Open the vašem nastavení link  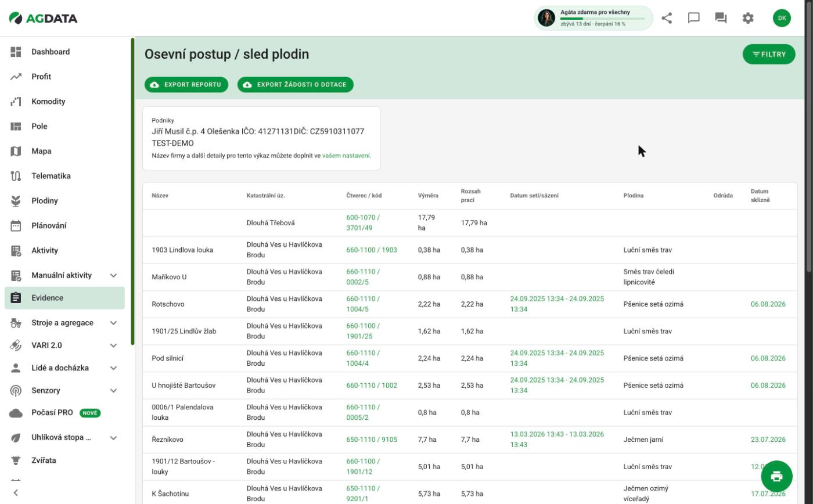346,156
